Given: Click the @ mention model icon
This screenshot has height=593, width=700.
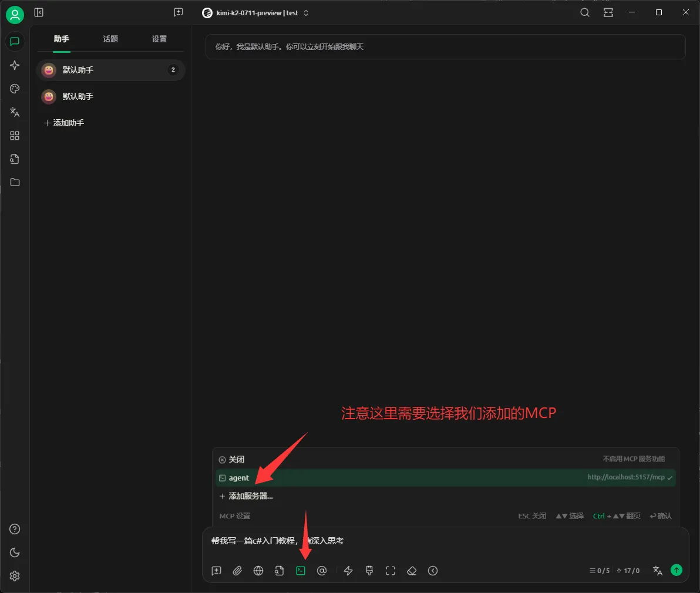Looking at the screenshot, I should (322, 571).
